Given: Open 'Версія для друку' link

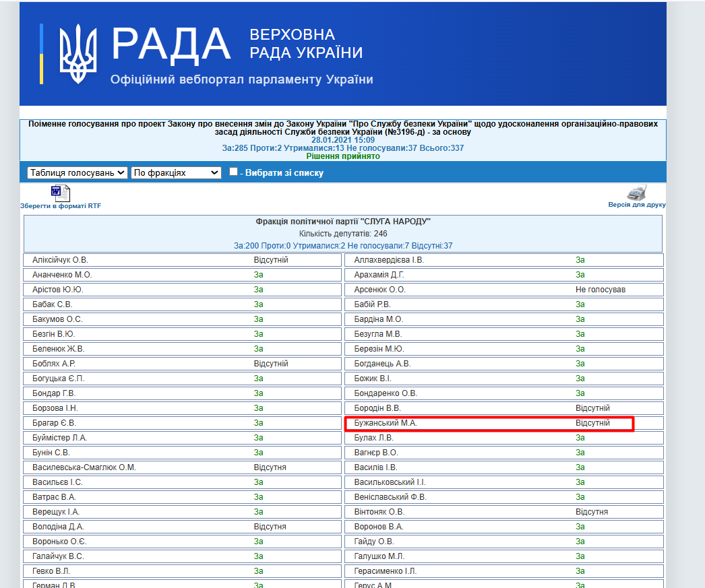Looking at the screenshot, I should point(637,204).
